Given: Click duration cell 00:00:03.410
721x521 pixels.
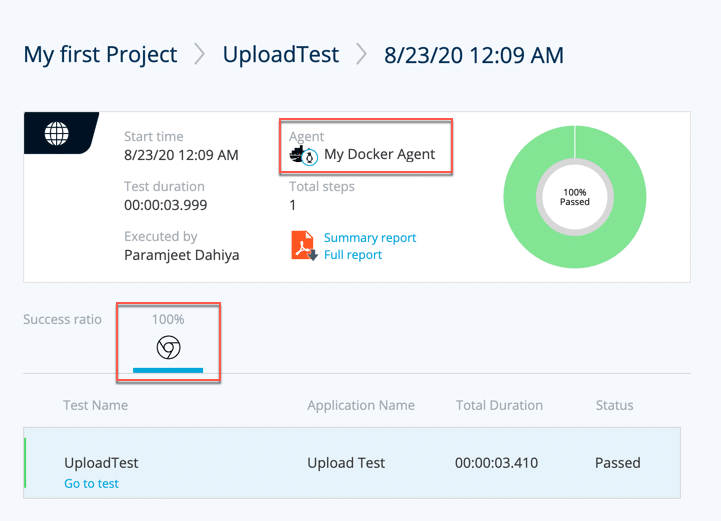Looking at the screenshot, I should pyautogui.click(x=497, y=463).
